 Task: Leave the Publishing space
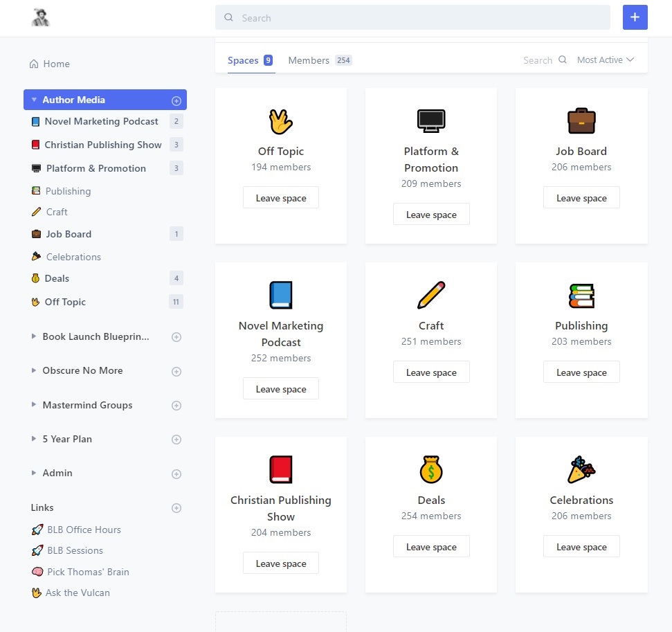coord(581,372)
